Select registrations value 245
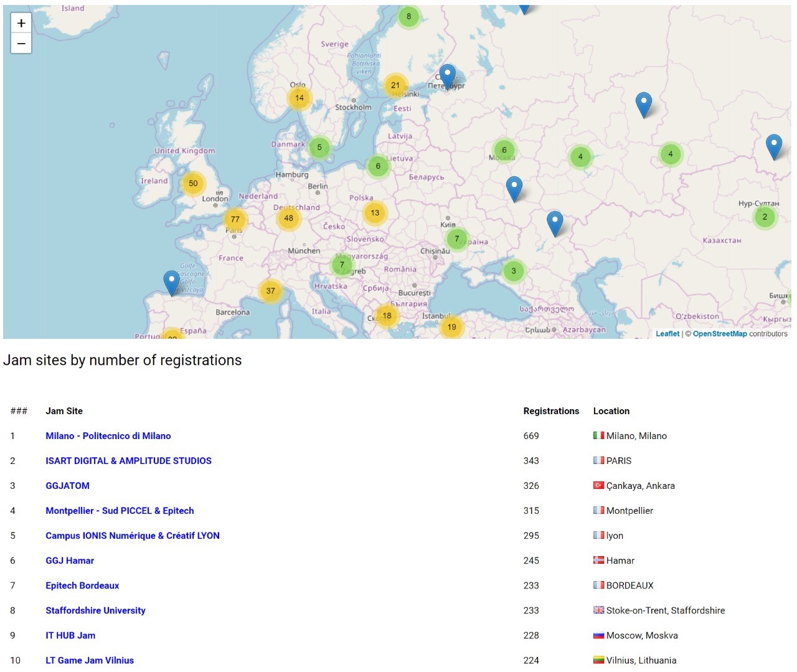Image resolution: width=797 pixels, height=672 pixels. tap(531, 561)
